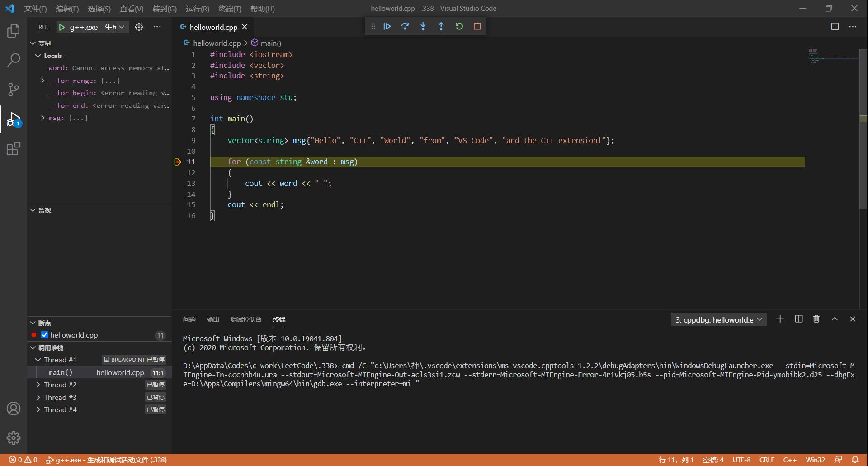
Task: Click the g++.exe debug status bar item
Action: point(106,460)
